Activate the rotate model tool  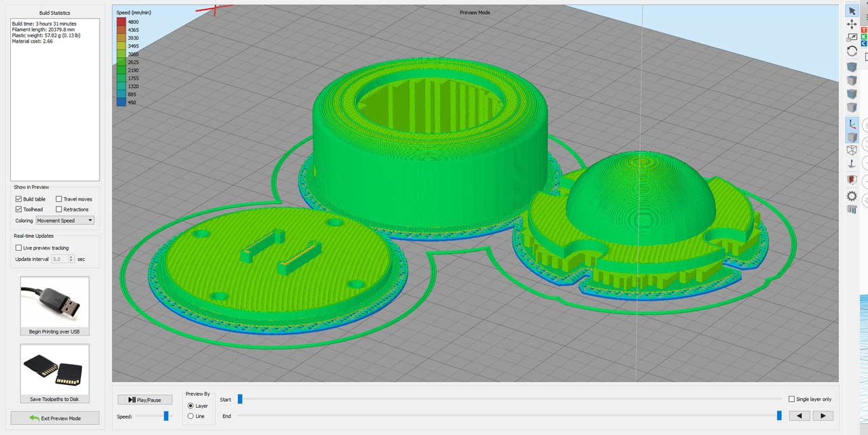tap(852, 51)
